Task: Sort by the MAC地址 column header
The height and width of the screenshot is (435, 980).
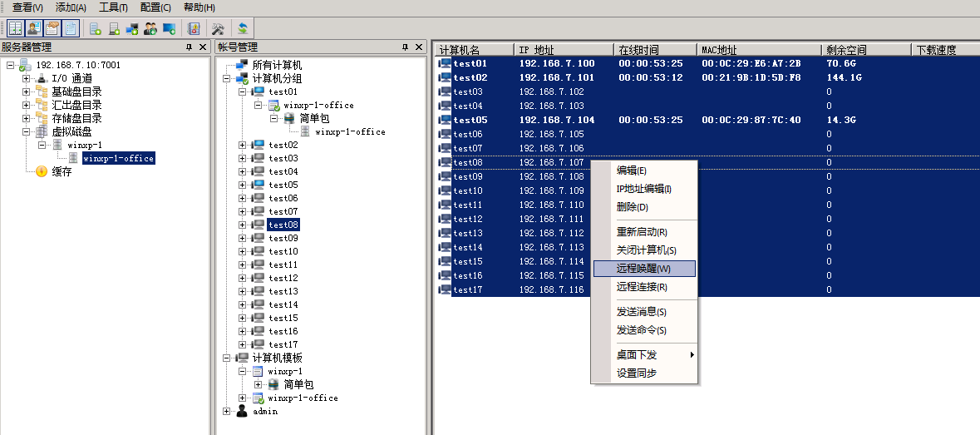Action: [759, 50]
